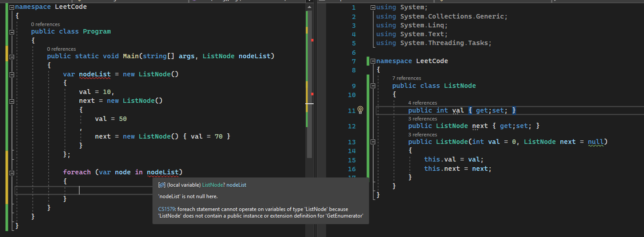Collapse the Program class outlining box
This screenshot has height=237, width=644.
point(11,32)
